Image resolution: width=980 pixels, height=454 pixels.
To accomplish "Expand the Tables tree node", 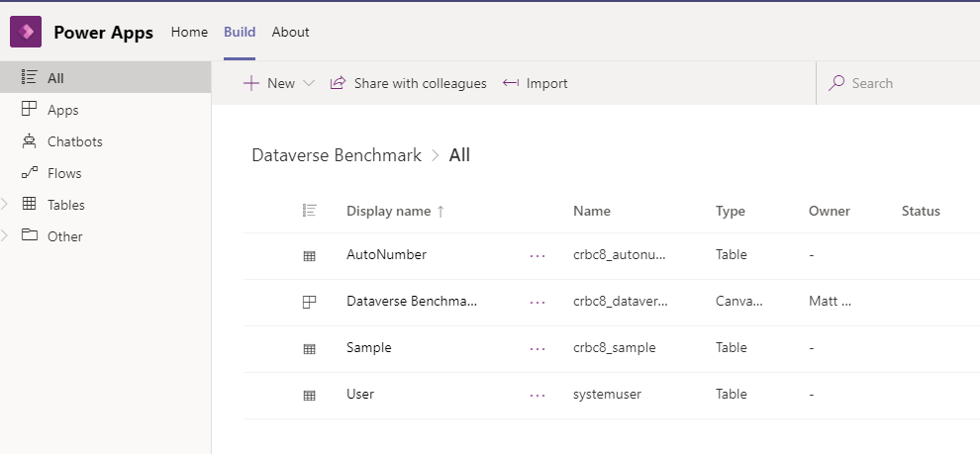I will tap(5, 204).
